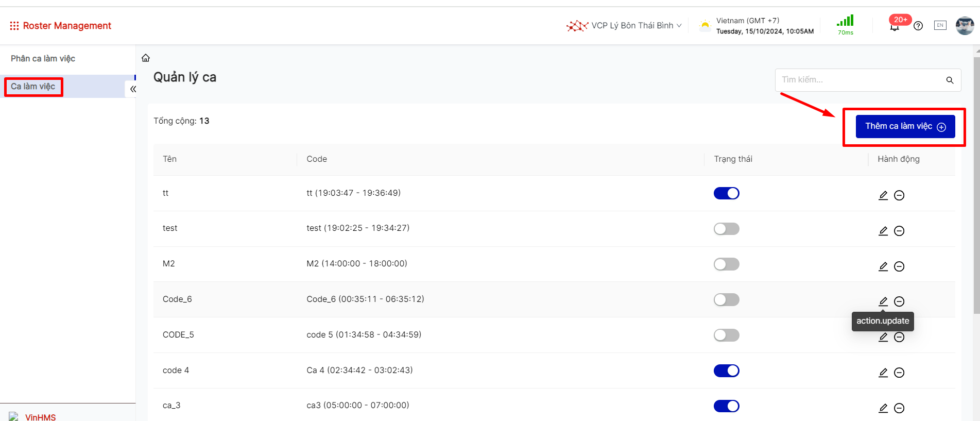The width and height of the screenshot is (980, 421).
Task: Click the delete icon for code 4 row
Action: point(899,373)
